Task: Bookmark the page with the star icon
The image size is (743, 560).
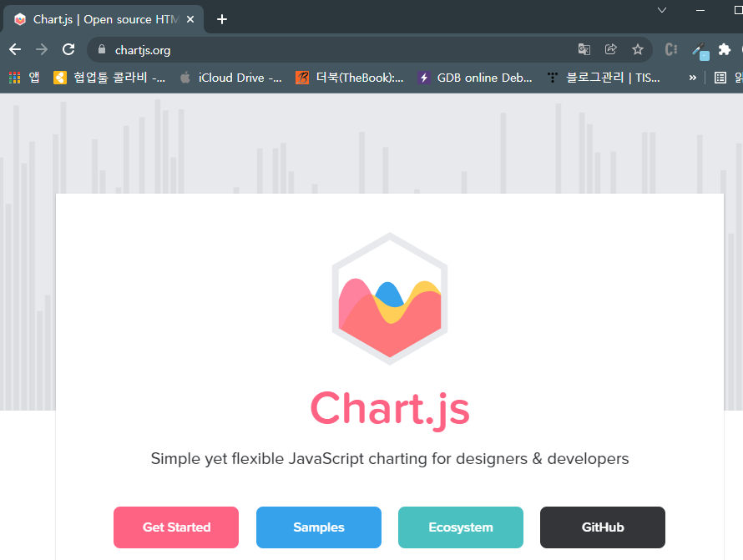Action: pyautogui.click(x=638, y=49)
